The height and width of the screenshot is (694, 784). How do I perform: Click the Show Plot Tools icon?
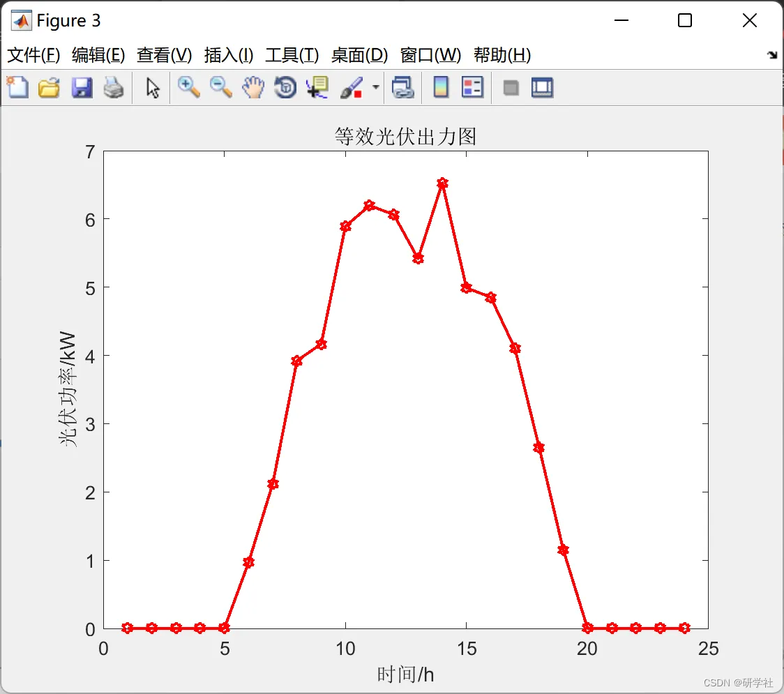click(542, 87)
